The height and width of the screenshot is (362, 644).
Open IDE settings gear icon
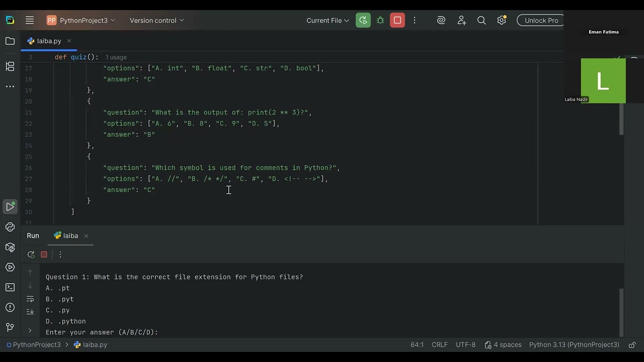pos(502,21)
